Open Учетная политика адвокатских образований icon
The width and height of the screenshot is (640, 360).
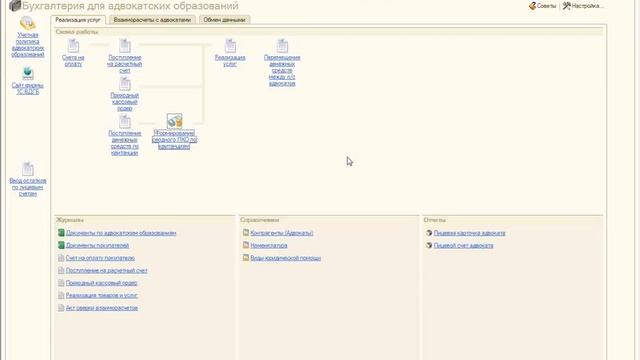coord(27,23)
